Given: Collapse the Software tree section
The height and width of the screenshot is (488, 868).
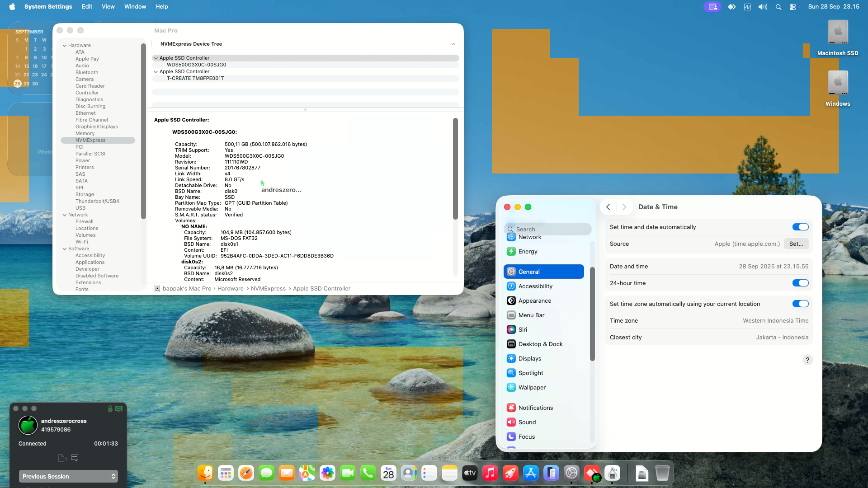Looking at the screenshot, I should (x=65, y=249).
